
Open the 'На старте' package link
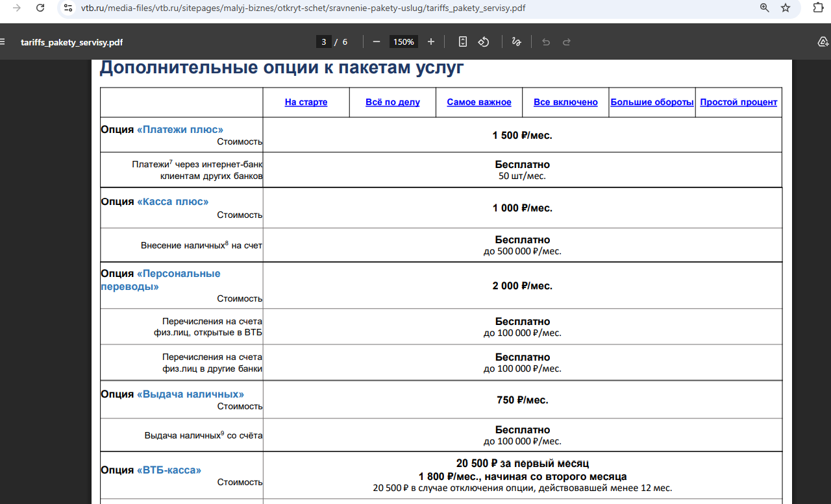tap(306, 102)
